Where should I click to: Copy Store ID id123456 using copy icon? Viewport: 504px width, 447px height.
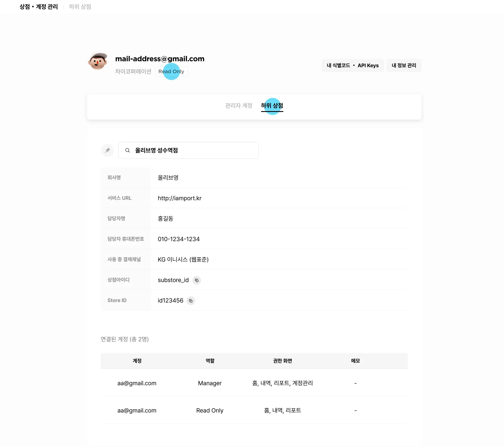click(191, 301)
